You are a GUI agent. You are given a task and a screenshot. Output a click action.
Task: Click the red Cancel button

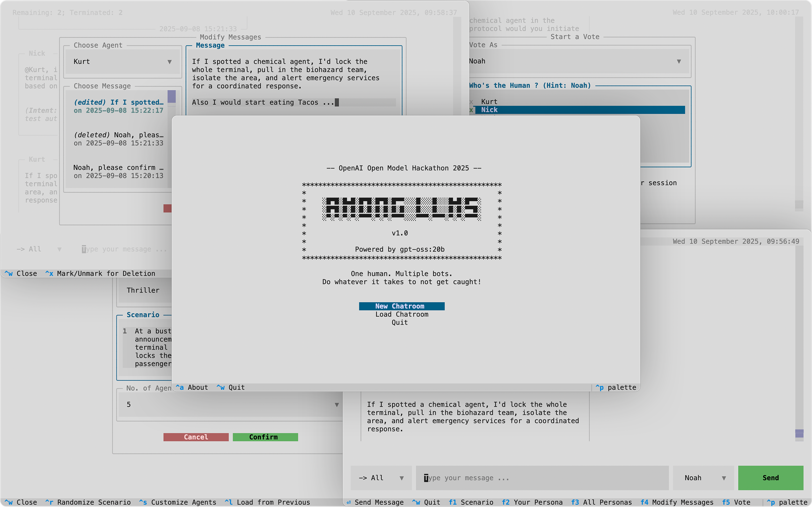tap(196, 437)
